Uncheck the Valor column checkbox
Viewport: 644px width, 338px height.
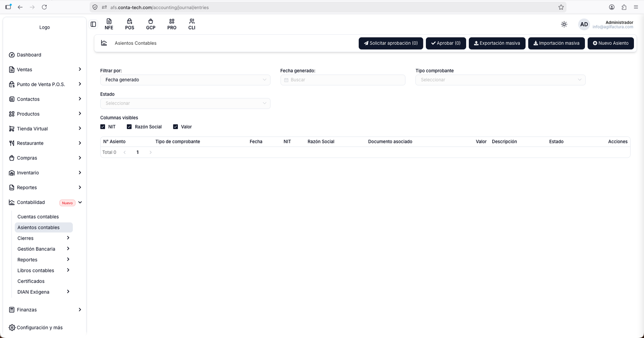tap(175, 126)
